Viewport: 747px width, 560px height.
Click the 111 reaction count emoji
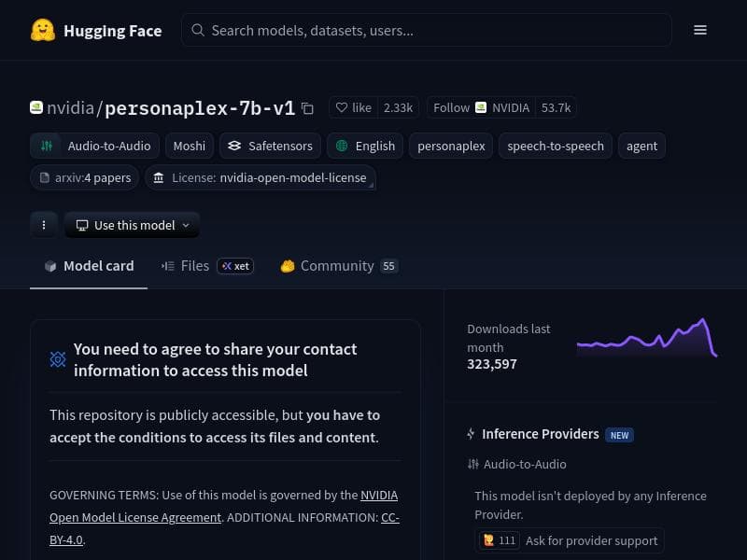click(x=499, y=540)
